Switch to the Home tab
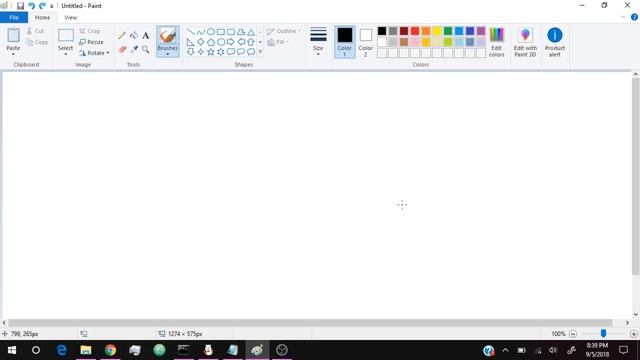Screen dimensions: 640x360 coord(42,18)
